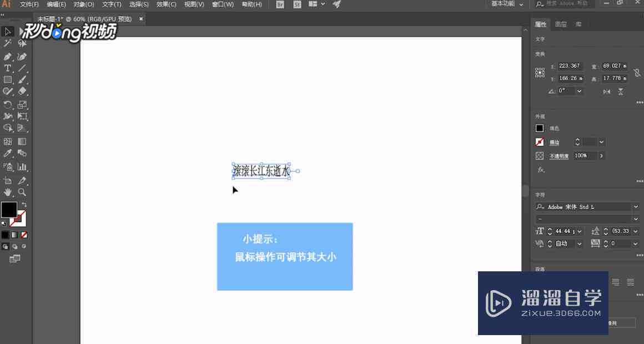Choose the black arrow Selection tool

coord(8,32)
